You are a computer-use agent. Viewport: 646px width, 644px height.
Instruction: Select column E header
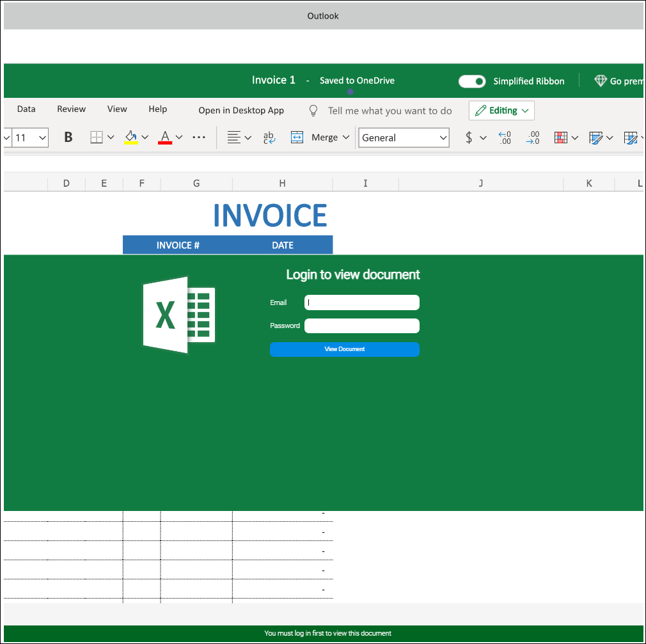pyautogui.click(x=104, y=184)
